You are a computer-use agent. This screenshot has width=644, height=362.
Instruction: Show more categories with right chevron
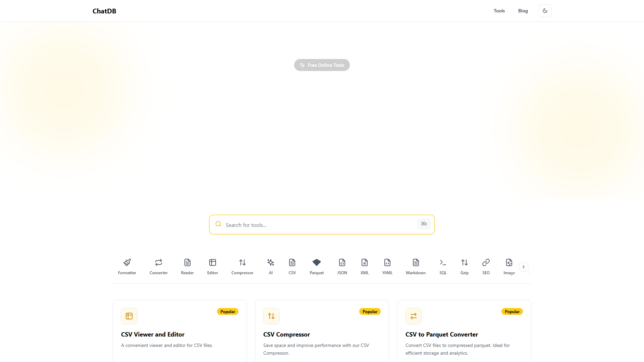point(524,267)
